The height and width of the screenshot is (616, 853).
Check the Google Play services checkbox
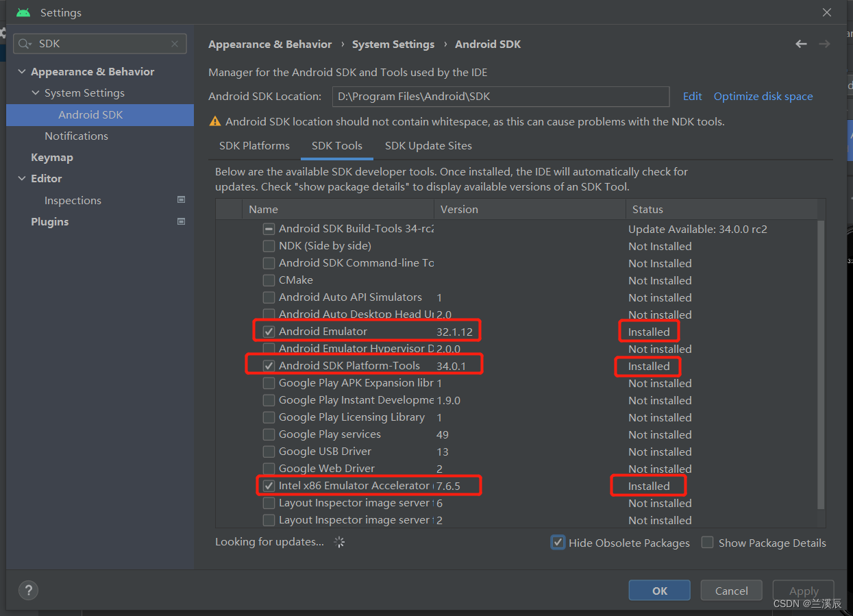click(x=269, y=434)
